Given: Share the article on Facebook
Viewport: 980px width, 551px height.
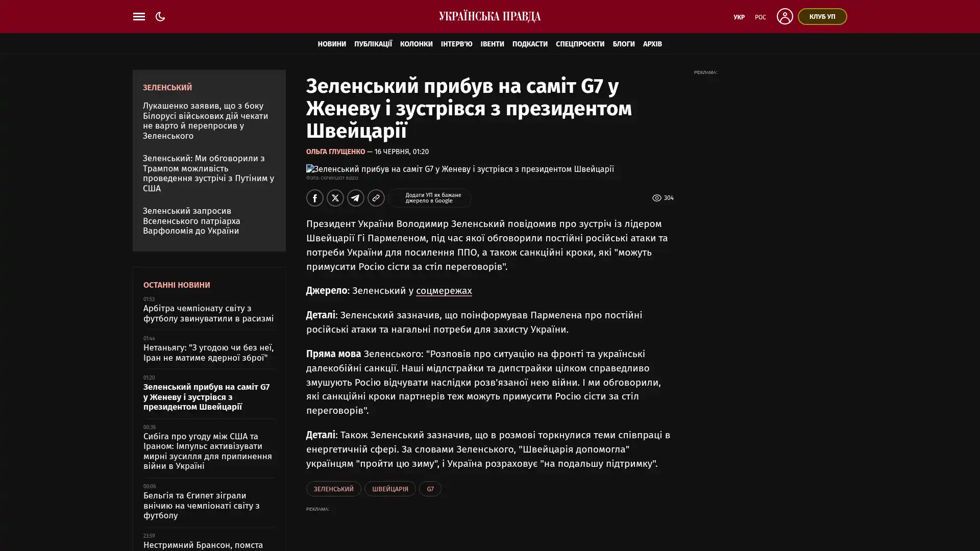Looking at the screenshot, I should pyautogui.click(x=314, y=198).
